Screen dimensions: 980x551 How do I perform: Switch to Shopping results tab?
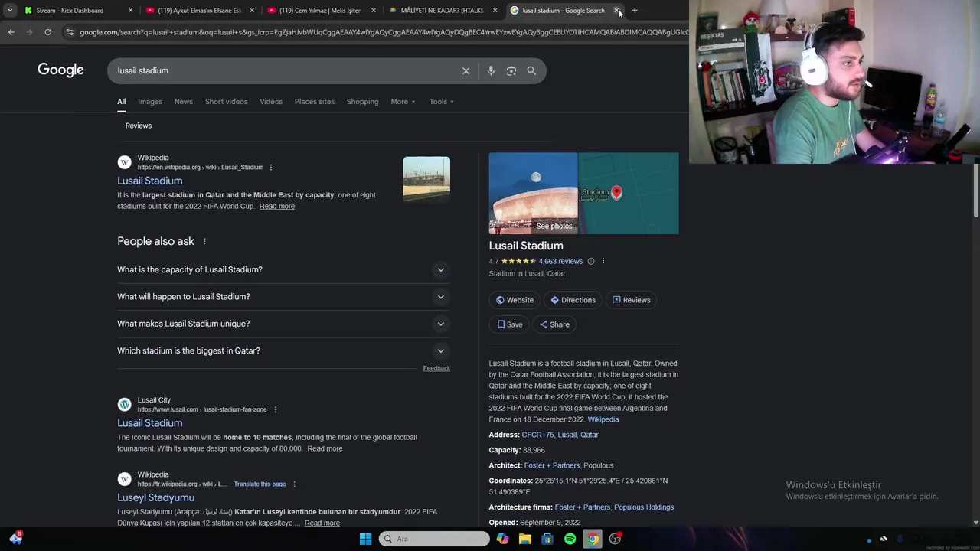362,102
